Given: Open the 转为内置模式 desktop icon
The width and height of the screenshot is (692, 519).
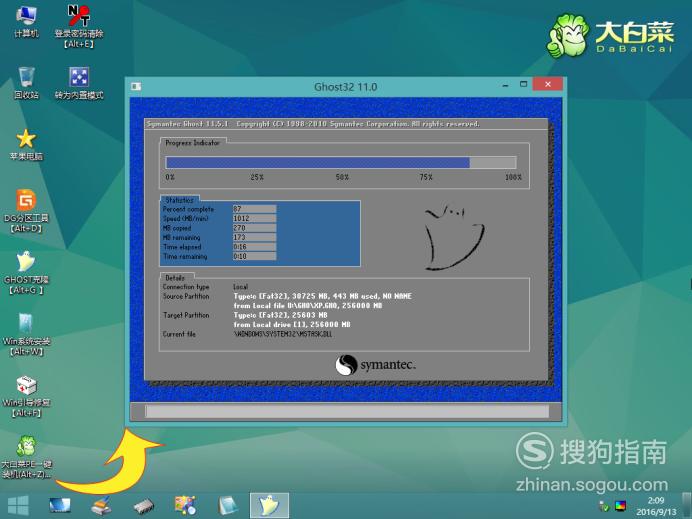Looking at the screenshot, I should [79, 83].
